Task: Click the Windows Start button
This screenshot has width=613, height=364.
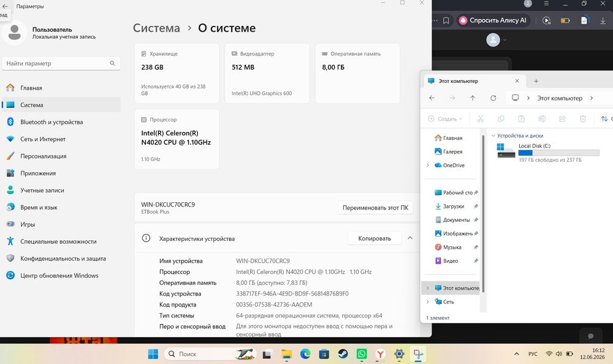Action: [x=153, y=354]
